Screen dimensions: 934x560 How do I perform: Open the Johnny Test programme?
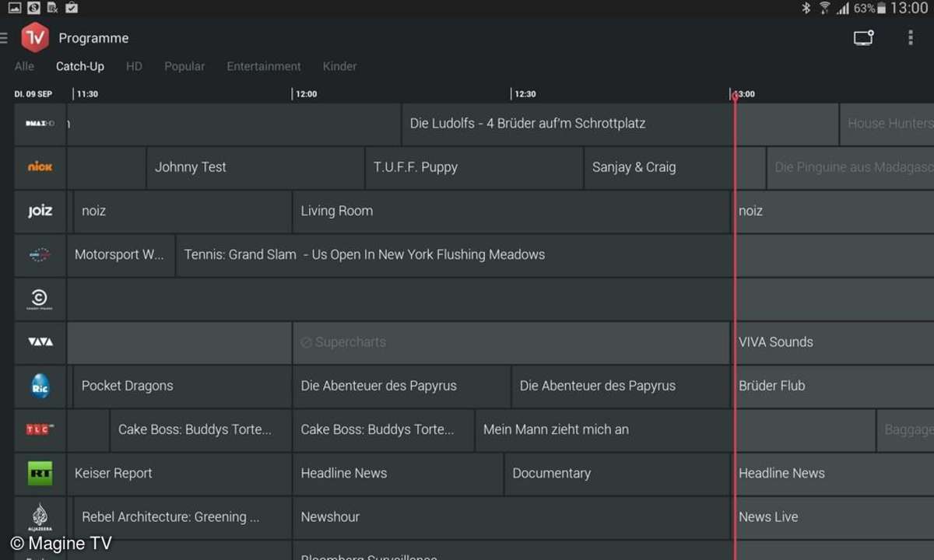[x=255, y=167]
